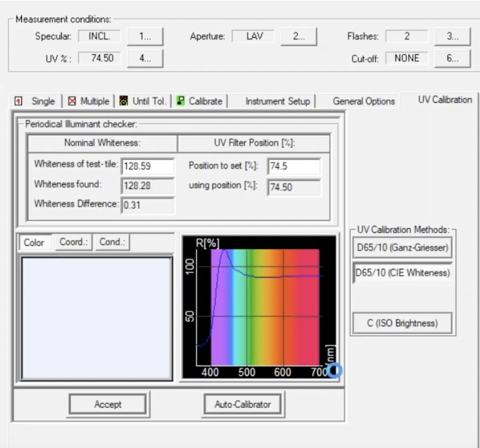This screenshot has width=480, height=448.
Task: Open the Instrument Setup tab
Action: pos(277,102)
